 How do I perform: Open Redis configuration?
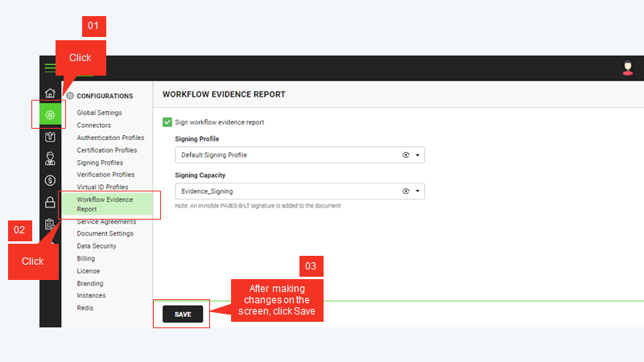coord(85,308)
